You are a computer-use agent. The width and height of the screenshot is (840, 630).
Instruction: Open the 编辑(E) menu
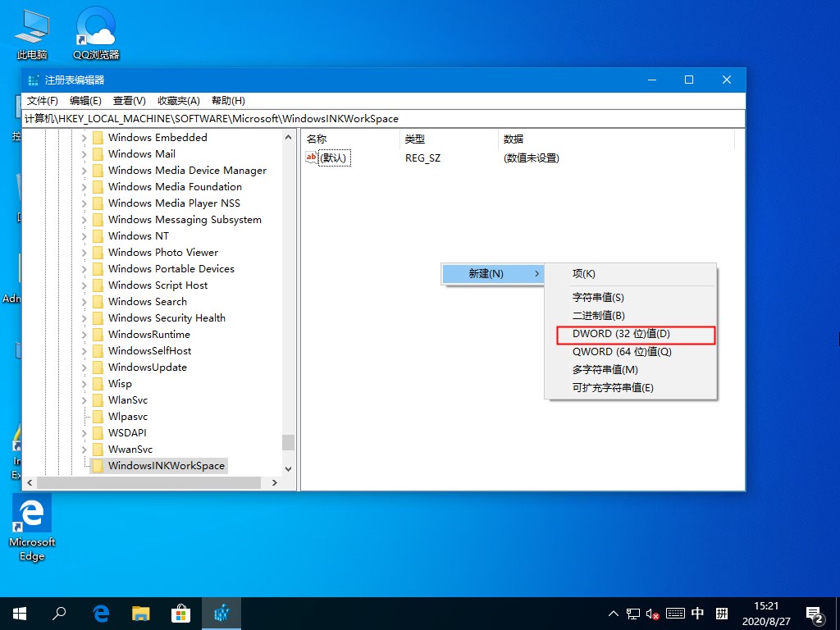click(84, 100)
